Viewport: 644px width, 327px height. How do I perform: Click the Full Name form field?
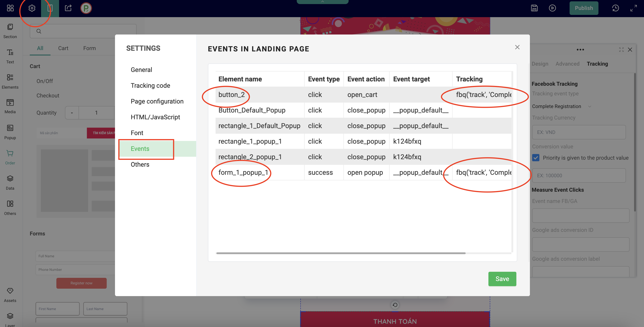[76, 256]
